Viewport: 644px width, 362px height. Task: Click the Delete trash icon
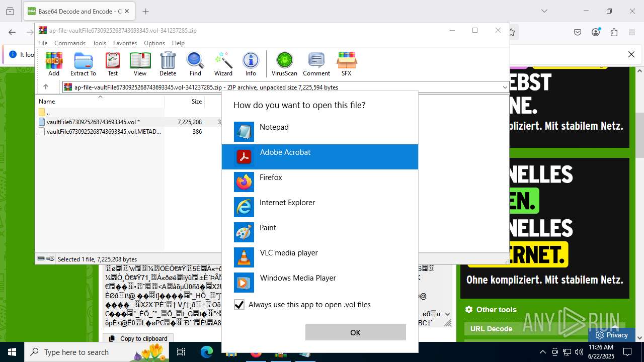pyautogui.click(x=168, y=64)
